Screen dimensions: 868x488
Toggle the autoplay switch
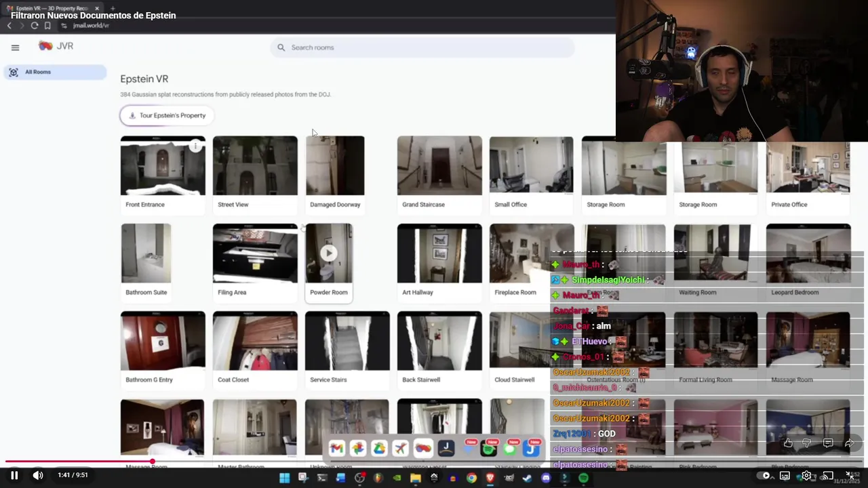(x=764, y=476)
